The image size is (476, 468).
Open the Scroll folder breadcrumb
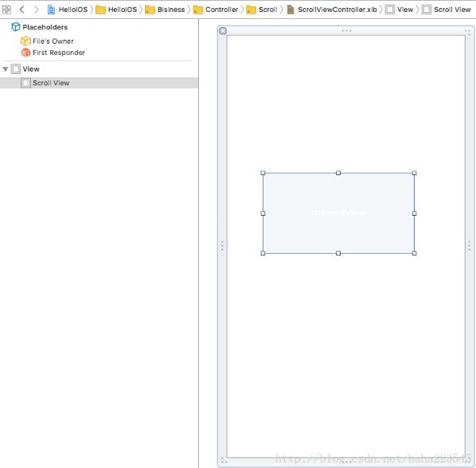pos(262,10)
